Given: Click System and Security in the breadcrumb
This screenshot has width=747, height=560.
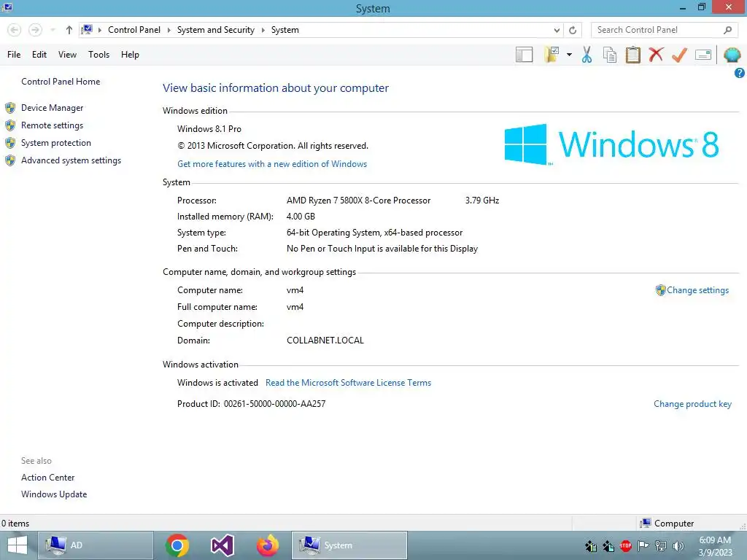Looking at the screenshot, I should click(x=216, y=30).
